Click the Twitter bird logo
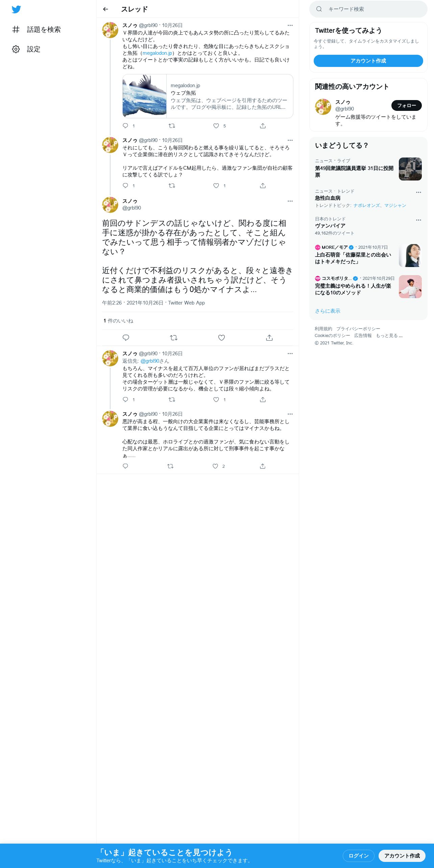 coord(16,9)
